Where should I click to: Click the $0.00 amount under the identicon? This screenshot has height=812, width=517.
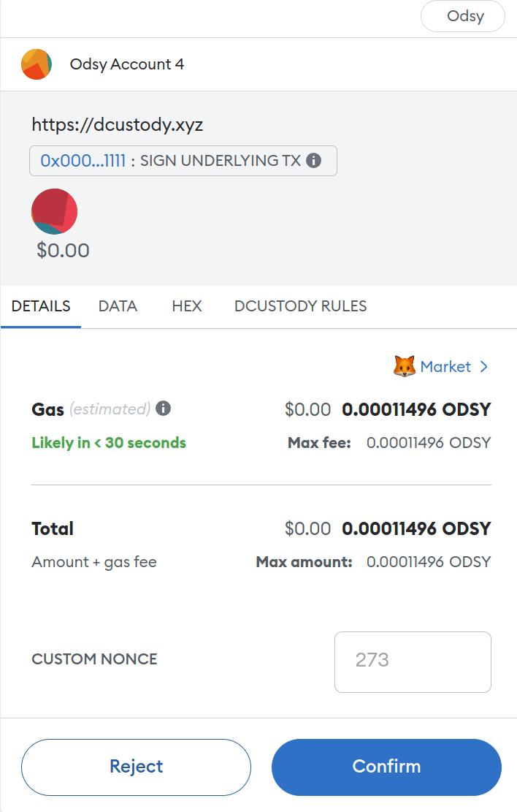point(63,251)
